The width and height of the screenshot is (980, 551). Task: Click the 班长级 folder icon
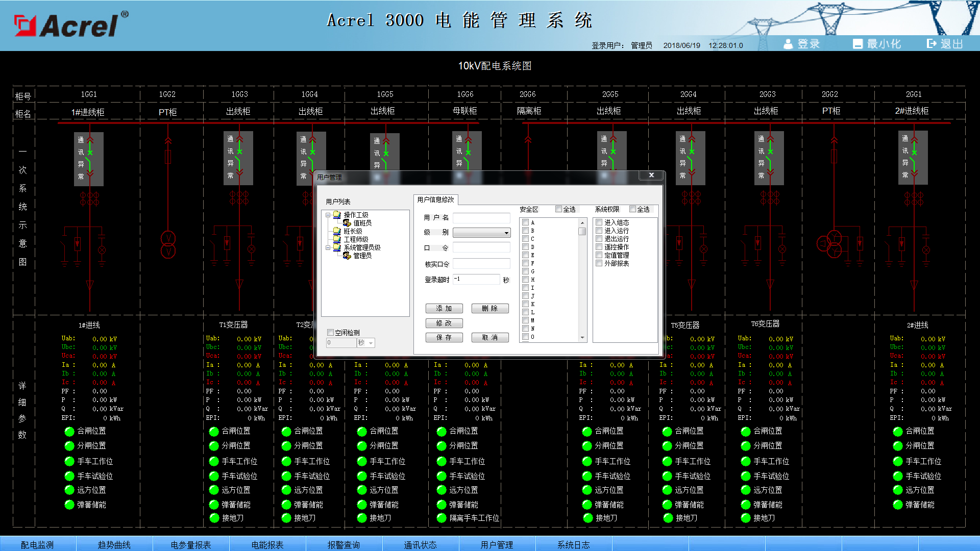pos(337,231)
